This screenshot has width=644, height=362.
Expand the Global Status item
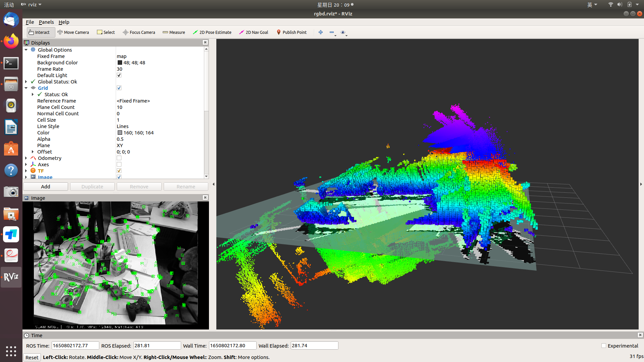point(26,82)
